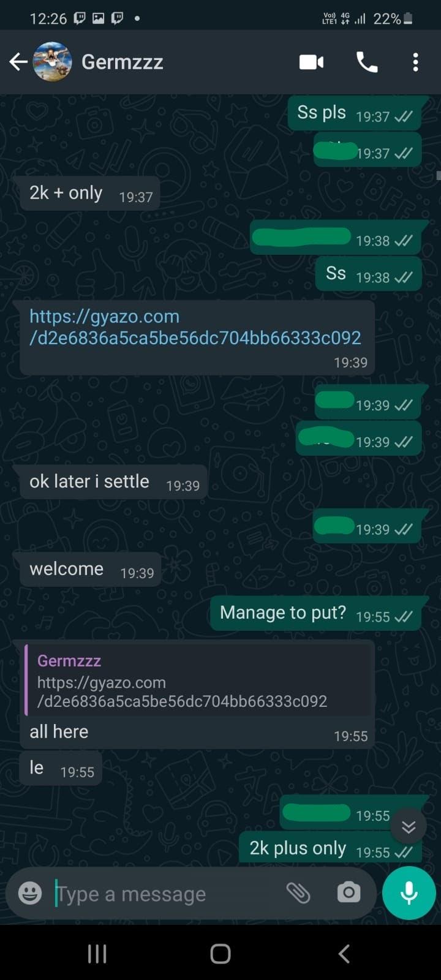This screenshot has width=441, height=980.
Task: Open the gyazo.com link sent at 19:39
Action: (x=195, y=327)
